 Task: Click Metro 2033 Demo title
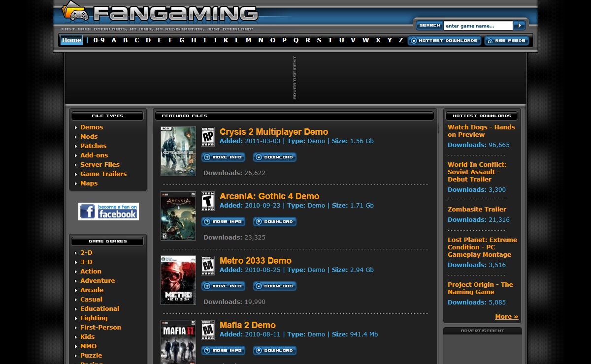[256, 261]
